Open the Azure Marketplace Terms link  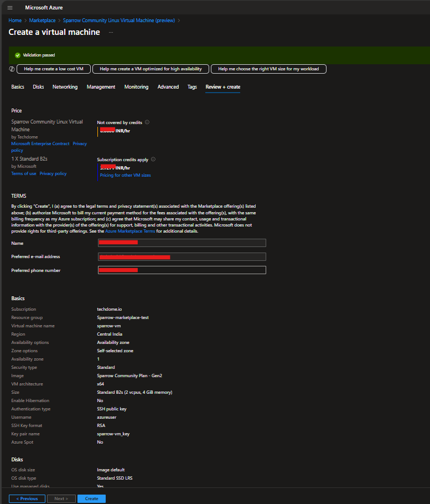click(x=130, y=231)
